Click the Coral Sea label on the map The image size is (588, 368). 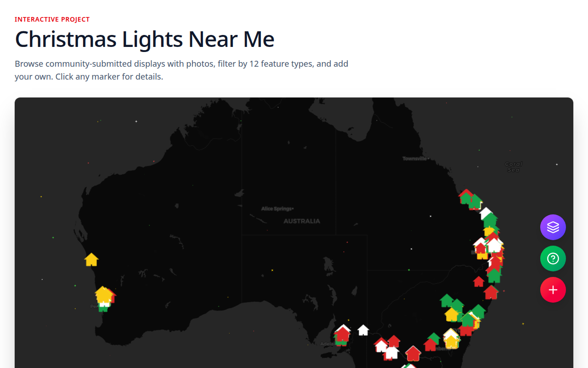point(513,167)
